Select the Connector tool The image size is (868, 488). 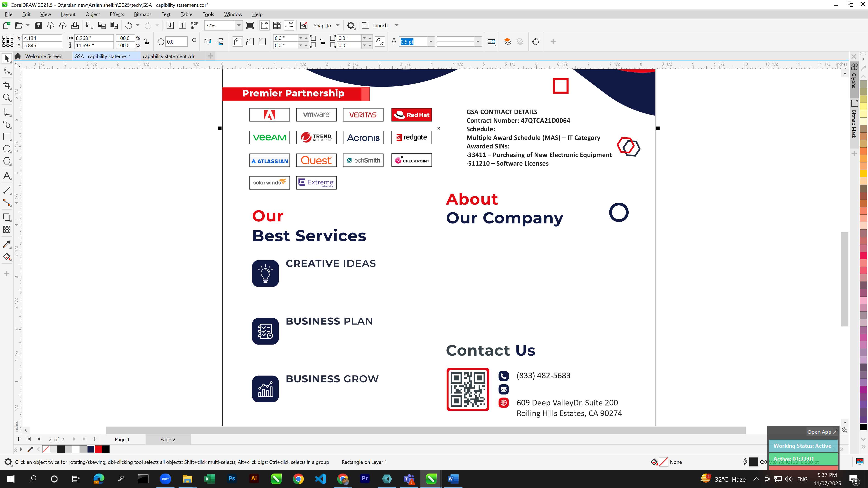pos(7,202)
